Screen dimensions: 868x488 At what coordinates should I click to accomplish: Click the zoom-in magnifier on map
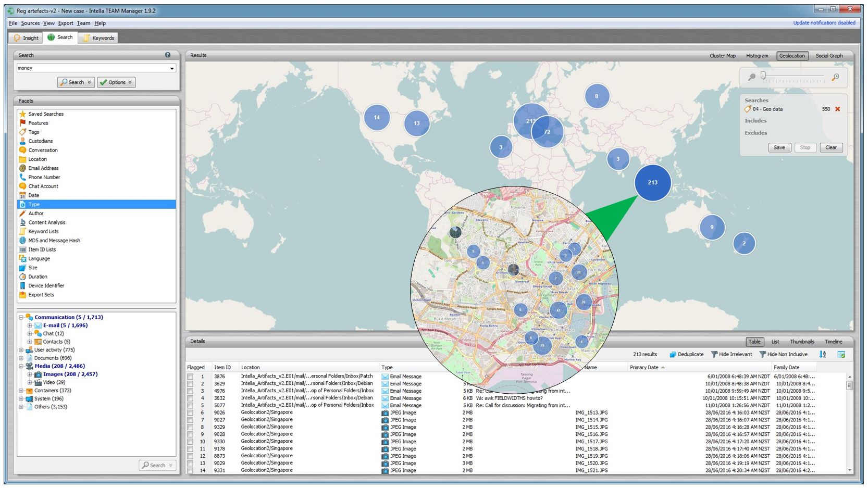pos(836,77)
